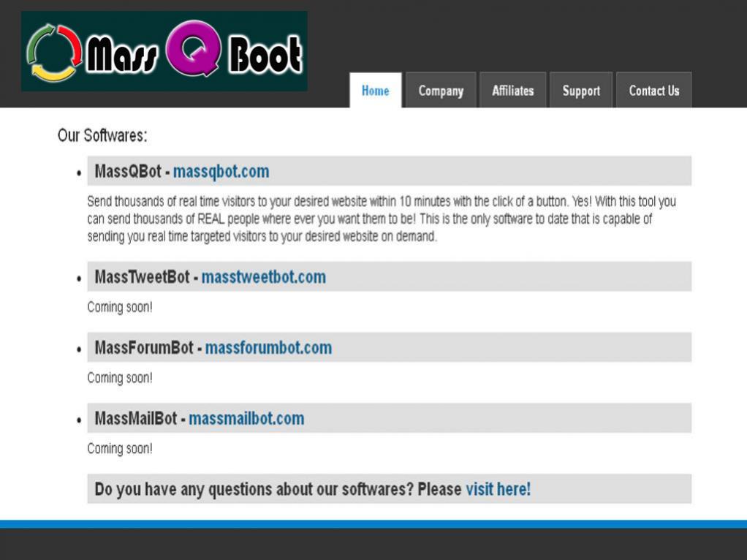Switch to the Company tab
The width and height of the screenshot is (747, 560).
441,90
